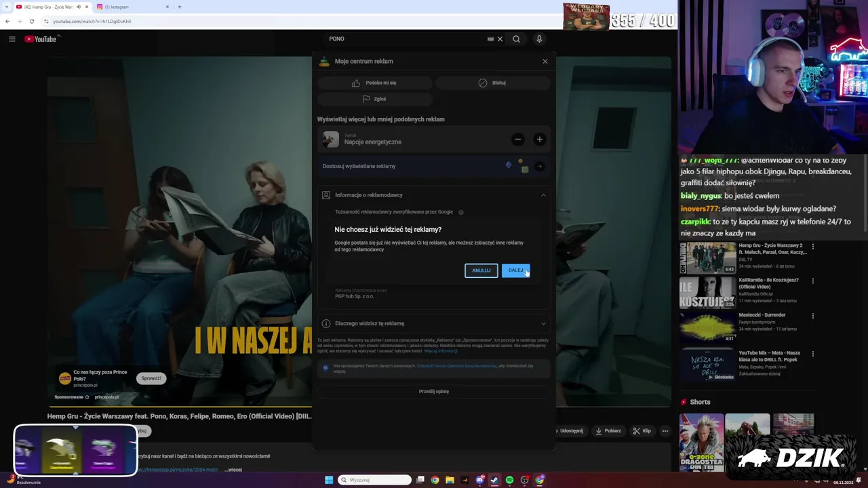Reload the current page
This screenshot has height=488, width=868.
(31, 21)
